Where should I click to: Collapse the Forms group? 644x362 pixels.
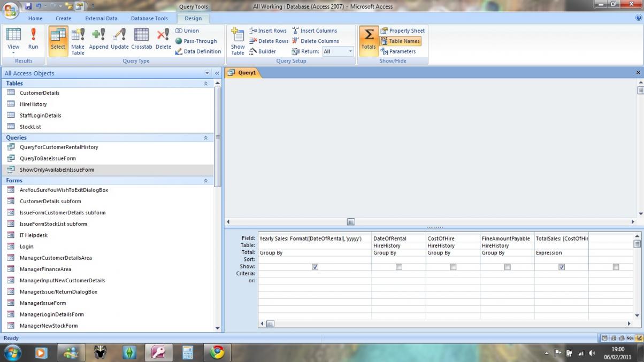click(x=205, y=181)
